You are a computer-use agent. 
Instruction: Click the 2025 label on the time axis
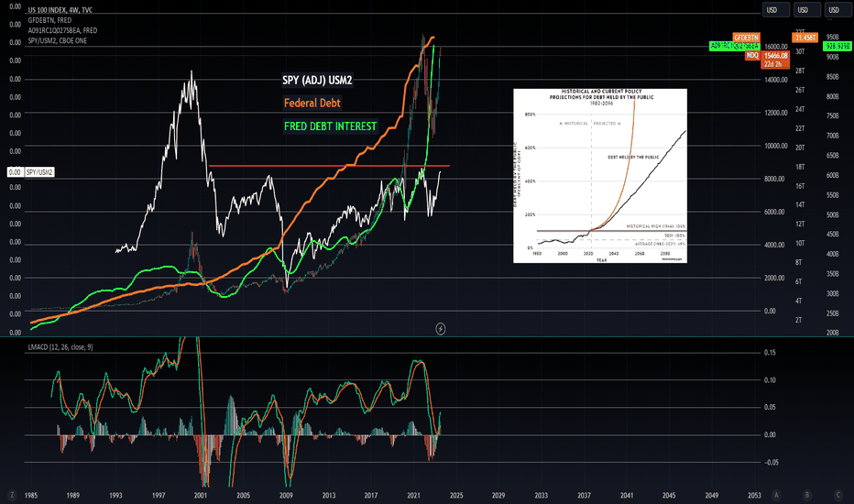(456, 495)
